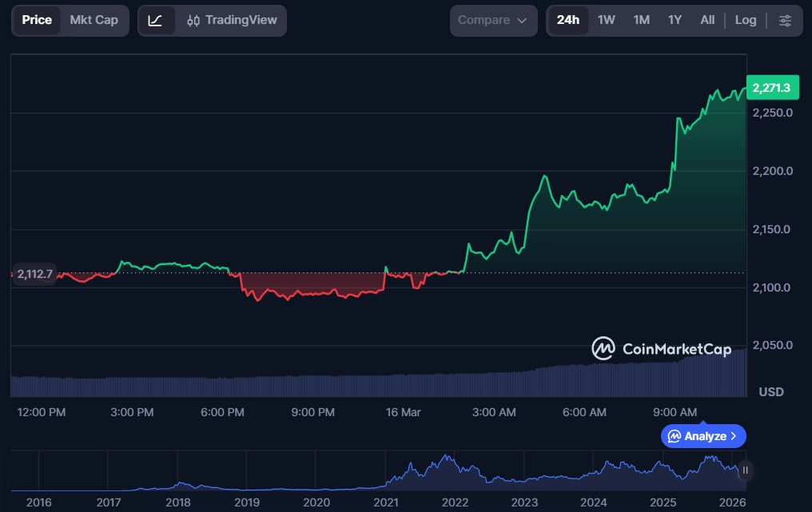Select the line chart view icon
The height and width of the screenshot is (512, 812).
pos(156,20)
